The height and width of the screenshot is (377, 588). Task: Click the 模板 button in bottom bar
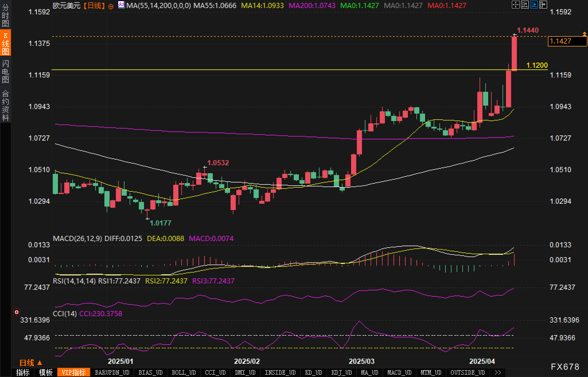click(x=46, y=372)
